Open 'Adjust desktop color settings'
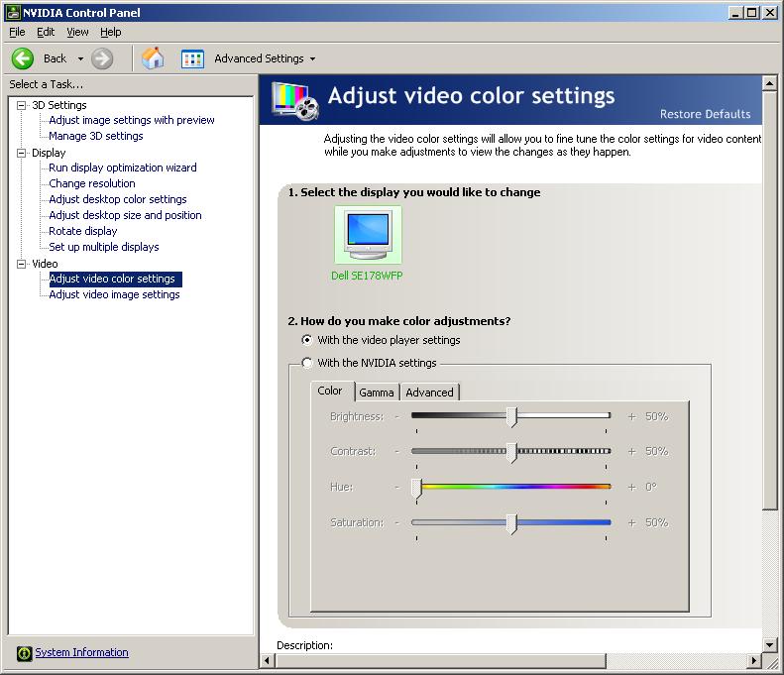Image resolution: width=784 pixels, height=675 pixels. pyautogui.click(x=118, y=199)
